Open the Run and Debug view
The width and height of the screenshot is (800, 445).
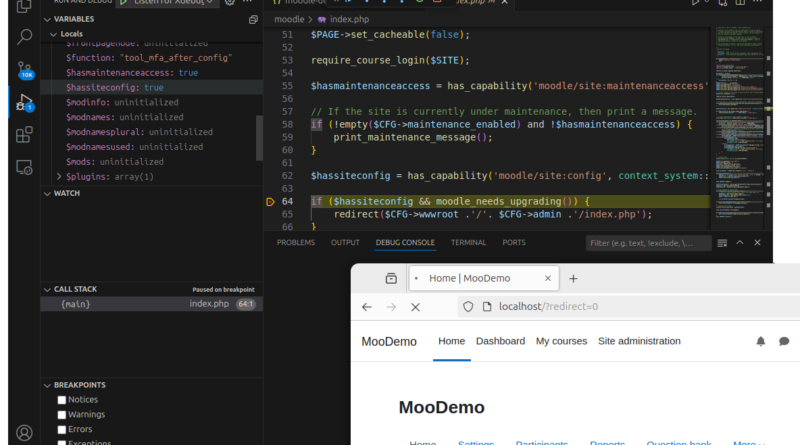(24, 103)
